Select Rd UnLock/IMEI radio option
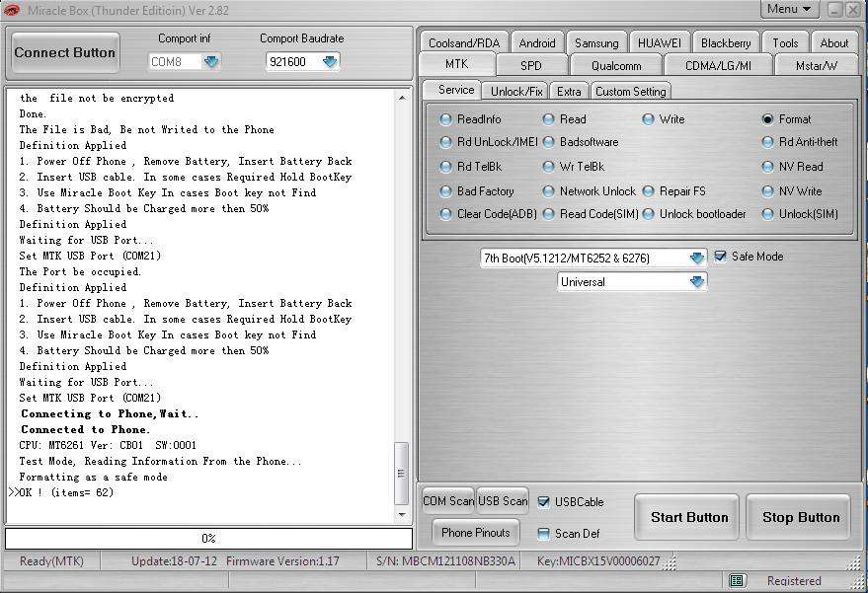This screenshot has width=868, height=593. coord(445,142)
